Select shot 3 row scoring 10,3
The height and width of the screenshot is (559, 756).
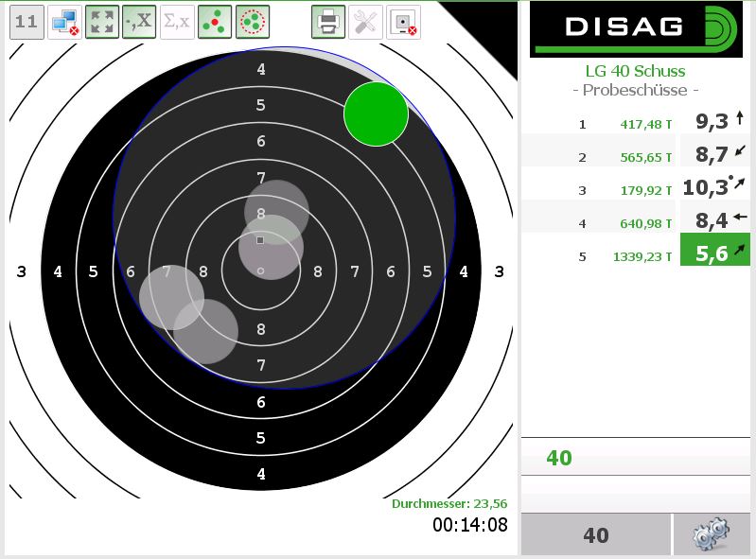pos(636,188)
